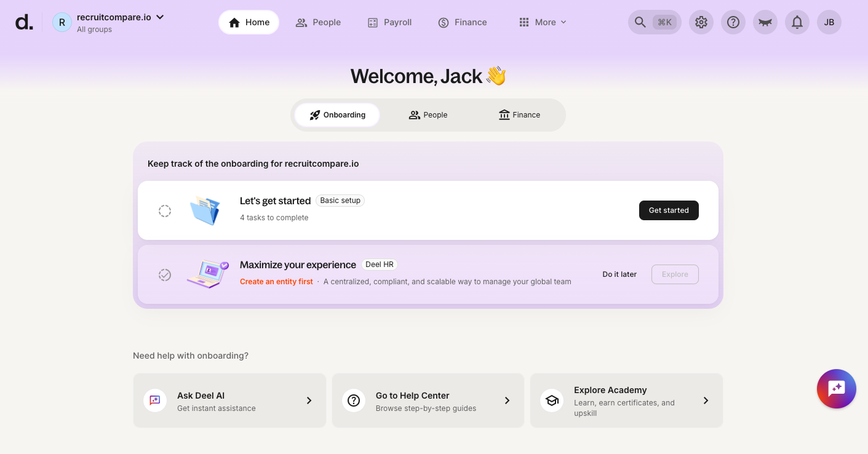Click the folder illustration for Basic setup
868x454 pixels.
click(205, 210)
